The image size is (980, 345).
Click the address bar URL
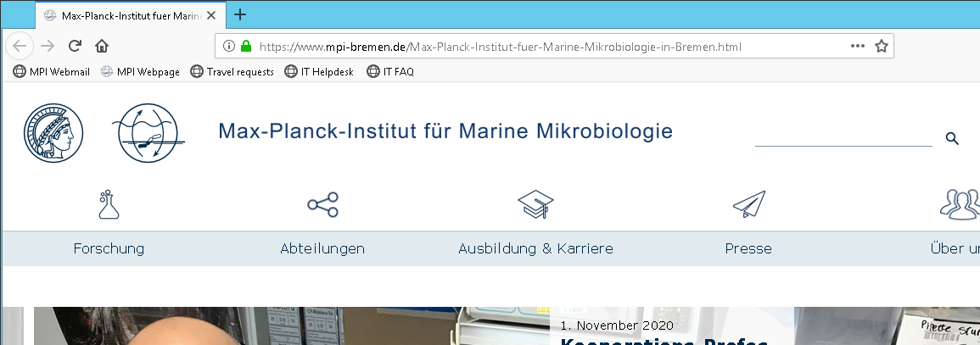click(x=500, y=46)
